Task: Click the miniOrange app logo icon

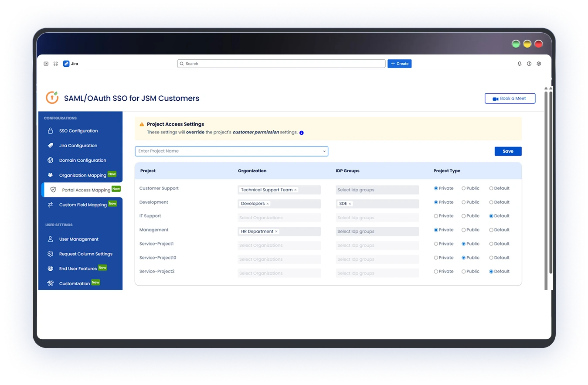Action: coord(52,98)
